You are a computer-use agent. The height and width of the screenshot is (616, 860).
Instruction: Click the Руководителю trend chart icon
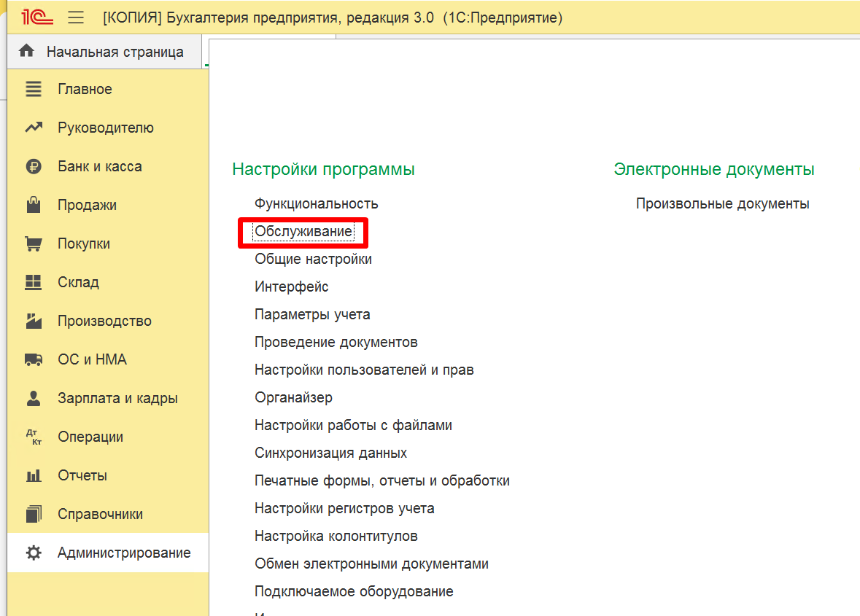pos(34,128)
